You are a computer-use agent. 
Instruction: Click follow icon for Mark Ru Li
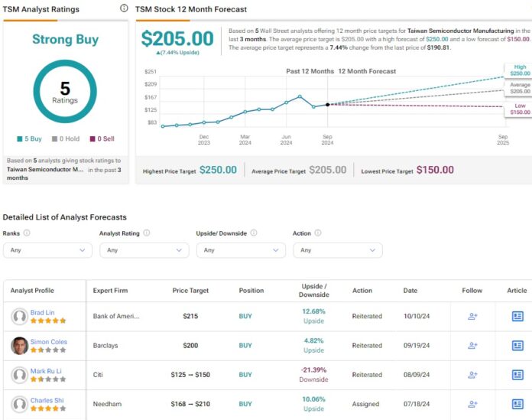coord(472,375)
